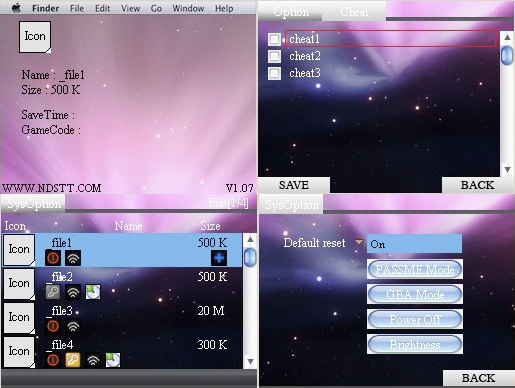Click the wifi icon under _file1

click(x=73, y=258)
